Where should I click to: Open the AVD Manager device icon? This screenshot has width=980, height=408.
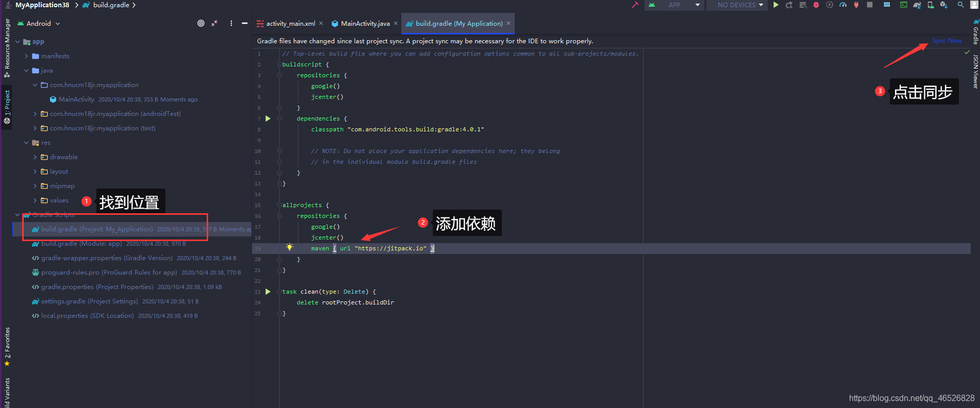click(931, 5)
